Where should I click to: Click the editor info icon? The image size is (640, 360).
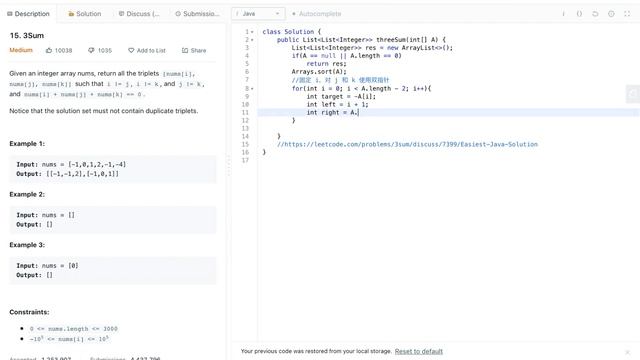(x=563, y=13)
